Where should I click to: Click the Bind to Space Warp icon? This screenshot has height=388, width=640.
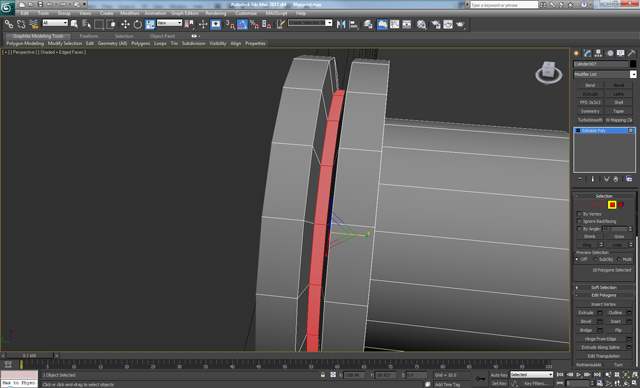coord(33,24)
